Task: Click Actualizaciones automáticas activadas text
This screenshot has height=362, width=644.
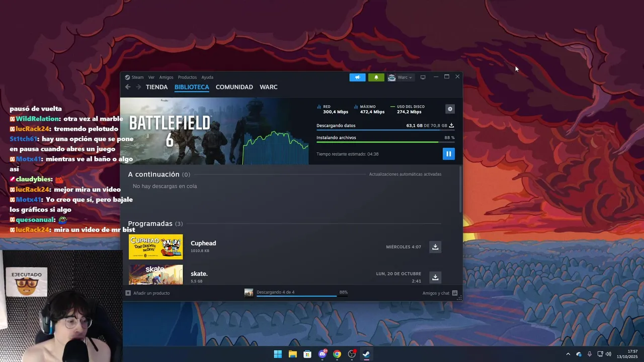Action: click(405, 174)
